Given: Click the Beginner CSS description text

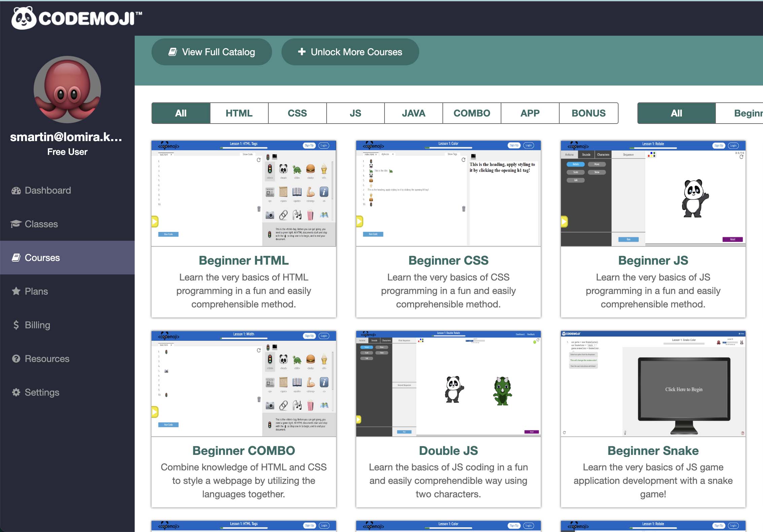Looking at the screenshot, I should click(x=449, y=291).
